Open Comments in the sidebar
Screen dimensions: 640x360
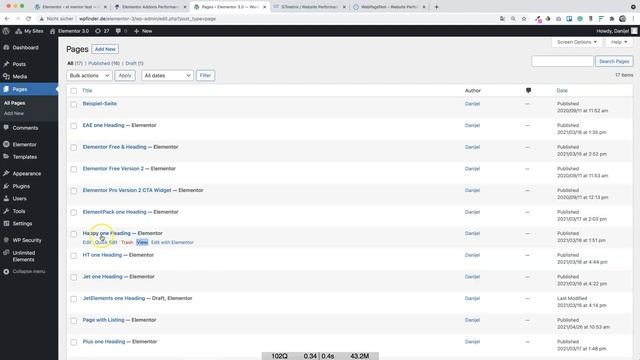click(25, 128)
